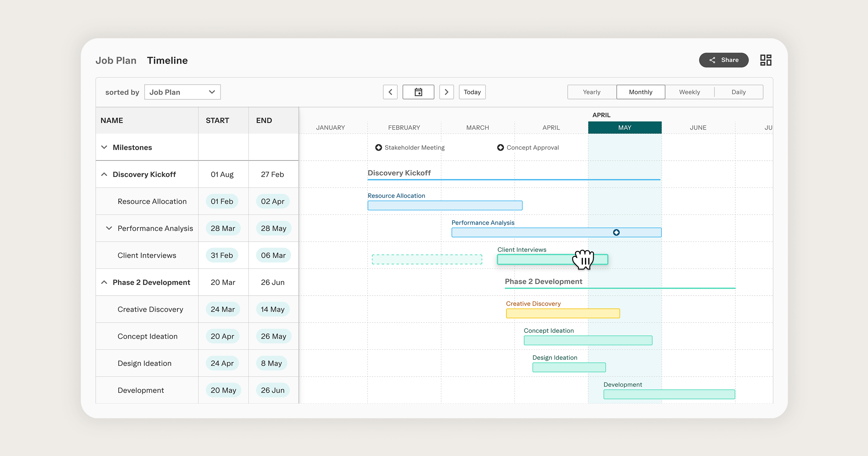Click the share icon inside the Share button
This screenshot has height=456, width=868.
[712, 60]
